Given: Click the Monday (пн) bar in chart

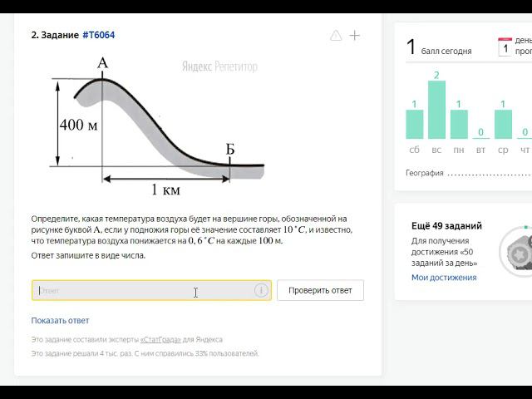Looking at the screenshot, I should pos(459,124).
